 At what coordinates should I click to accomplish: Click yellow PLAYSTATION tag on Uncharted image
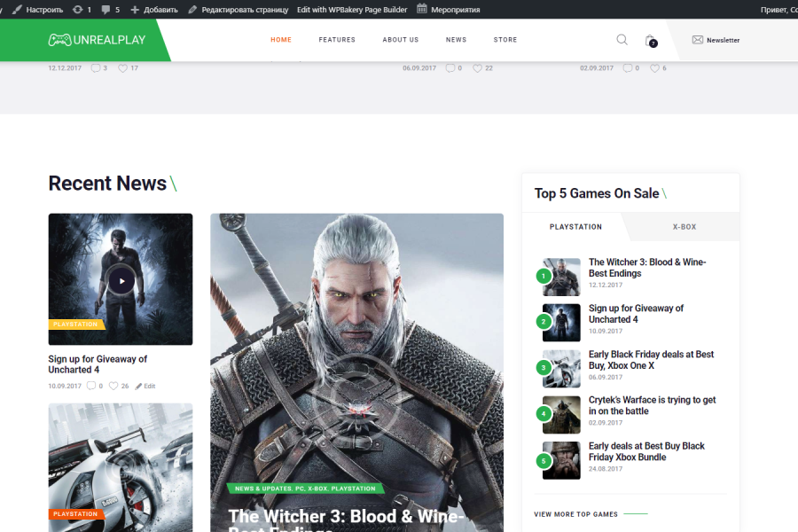(x=76, y=325)
